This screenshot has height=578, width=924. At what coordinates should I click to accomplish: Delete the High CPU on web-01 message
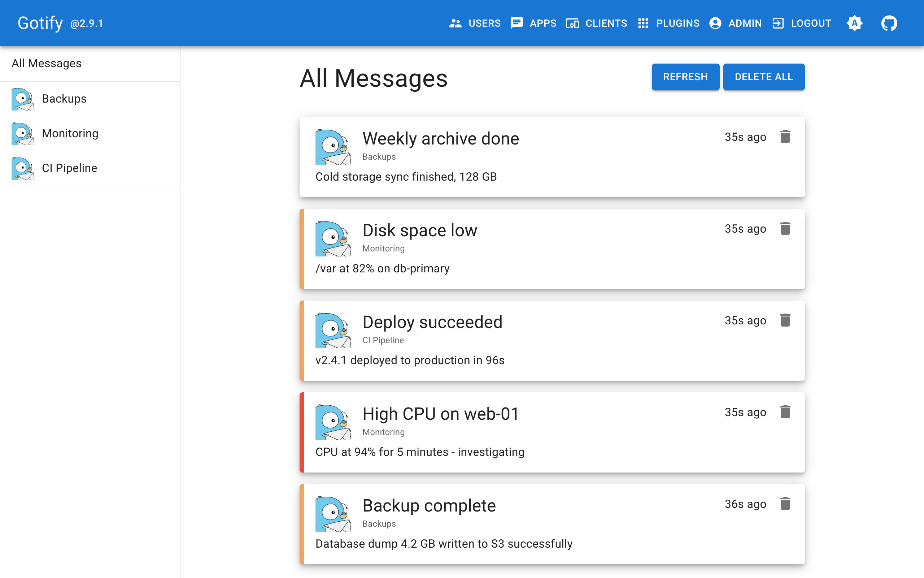click(785, 412)
